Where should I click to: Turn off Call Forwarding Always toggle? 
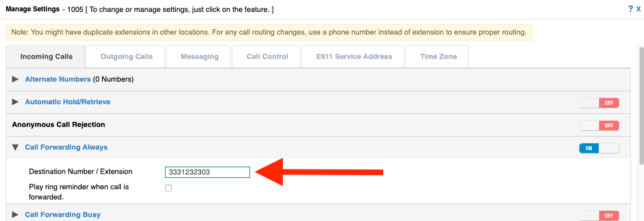599,148
